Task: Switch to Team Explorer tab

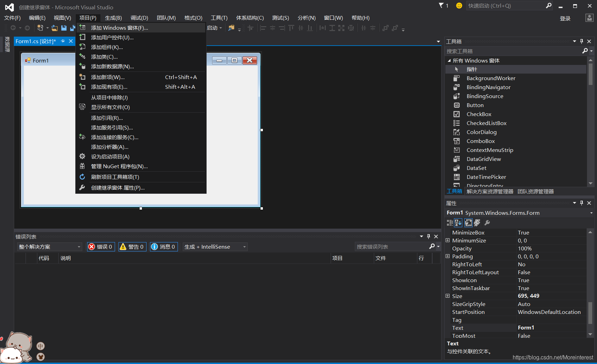Action: click(535, 191)
